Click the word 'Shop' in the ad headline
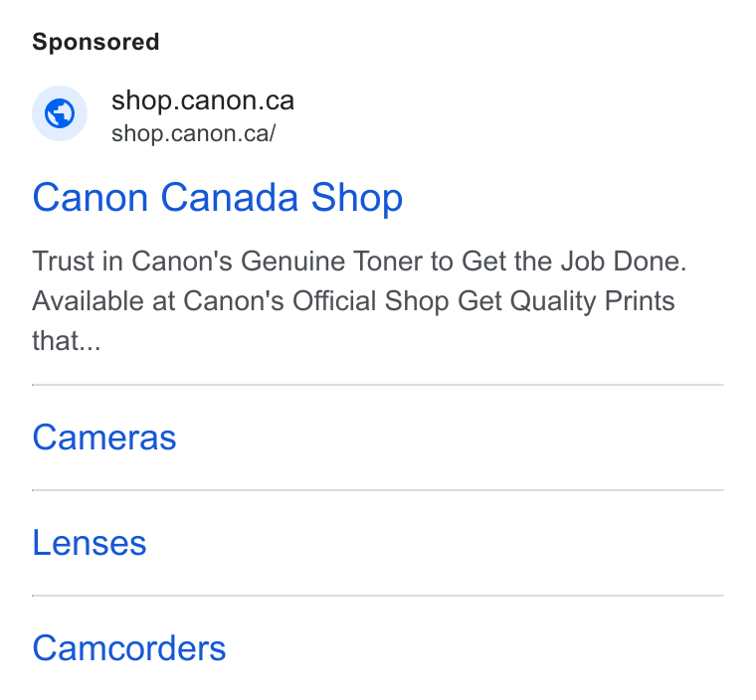Screen dimensions: 756x700 [x=357, y=198]
